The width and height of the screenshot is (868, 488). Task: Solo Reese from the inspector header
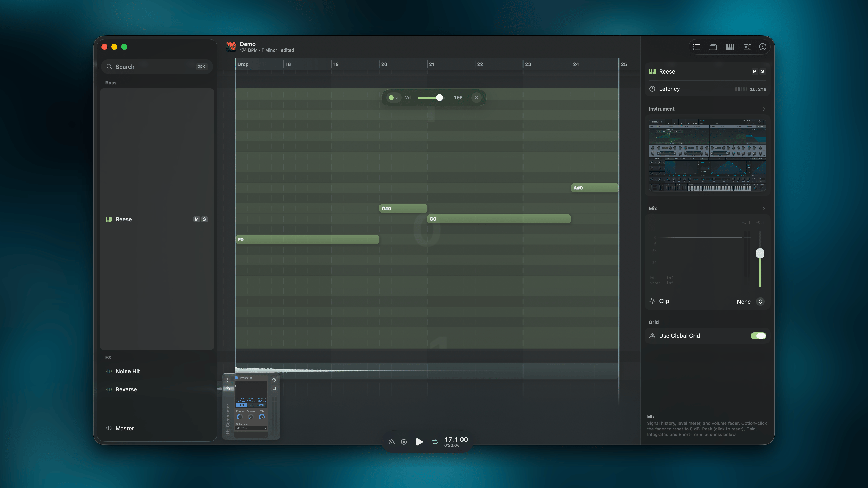(x=763, y=71)
